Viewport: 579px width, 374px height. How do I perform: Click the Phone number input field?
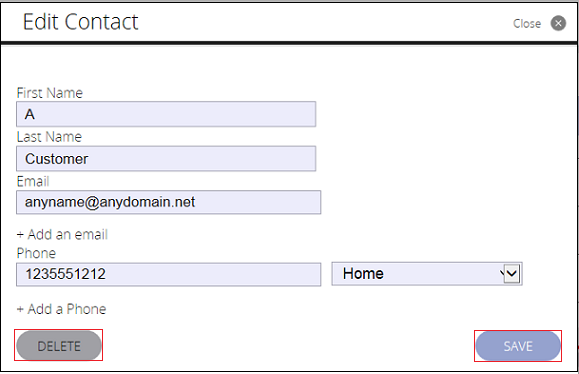point(168,274)
